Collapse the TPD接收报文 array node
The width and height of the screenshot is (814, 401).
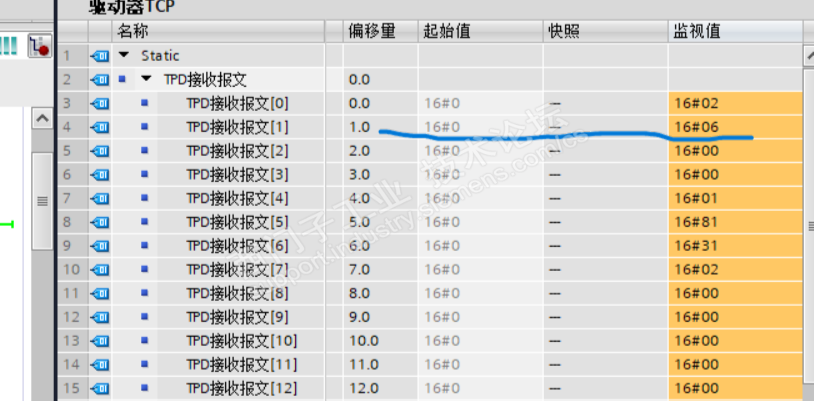click(146, 79)
